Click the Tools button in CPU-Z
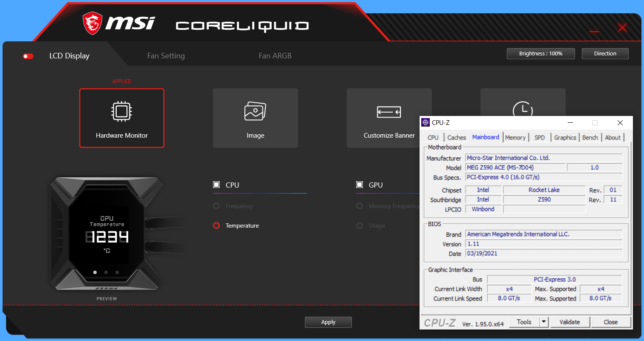 tap(524, 322)
